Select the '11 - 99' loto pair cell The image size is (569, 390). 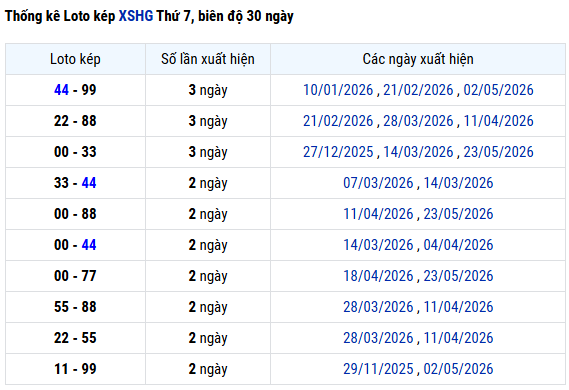tap(75, 369)
